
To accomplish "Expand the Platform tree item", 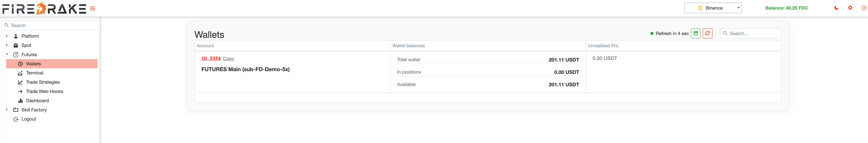I will (6, 36).
